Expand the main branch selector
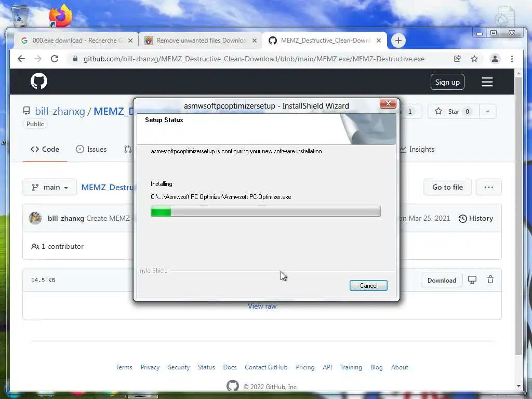Viewport: 532px width, 399px height. [x=49, y=187]
